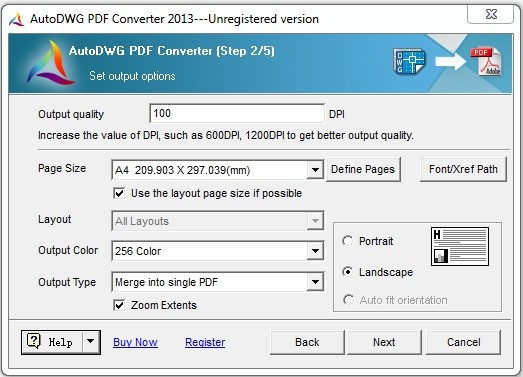Viewport: 523px width, 377px height.
Task: Proceed with the Next button
Action: 384,342
